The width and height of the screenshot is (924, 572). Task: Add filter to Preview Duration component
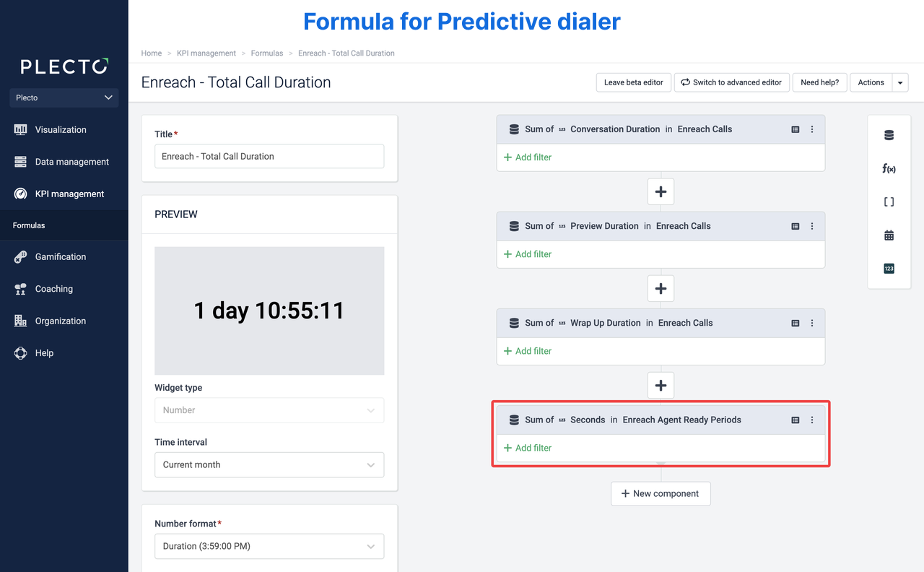[528, 254]
